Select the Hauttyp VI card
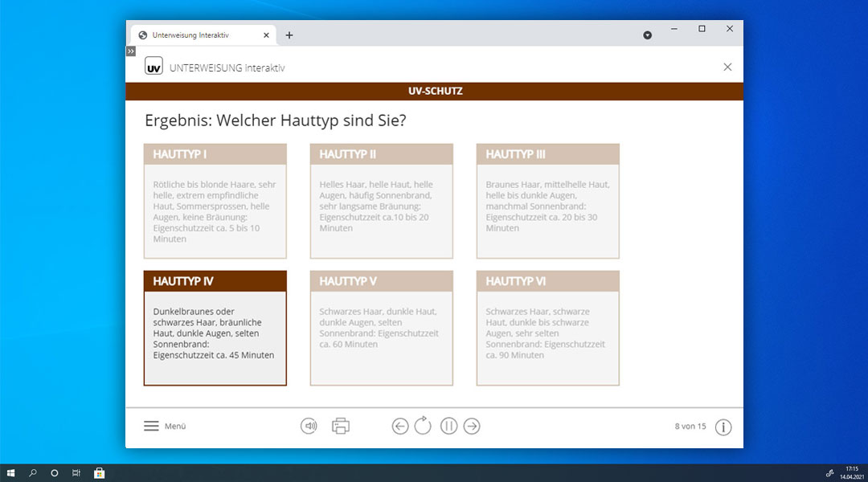 (x=548, y=328)
